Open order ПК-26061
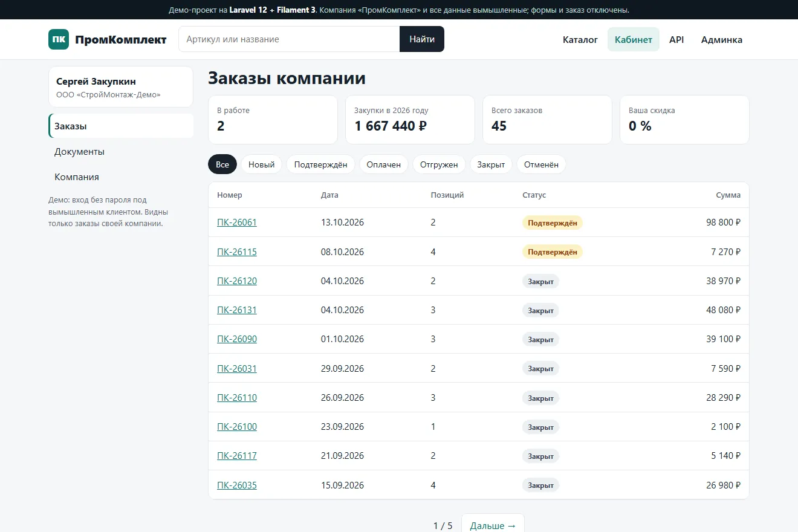The image size is (798, 532). (237, 222)
